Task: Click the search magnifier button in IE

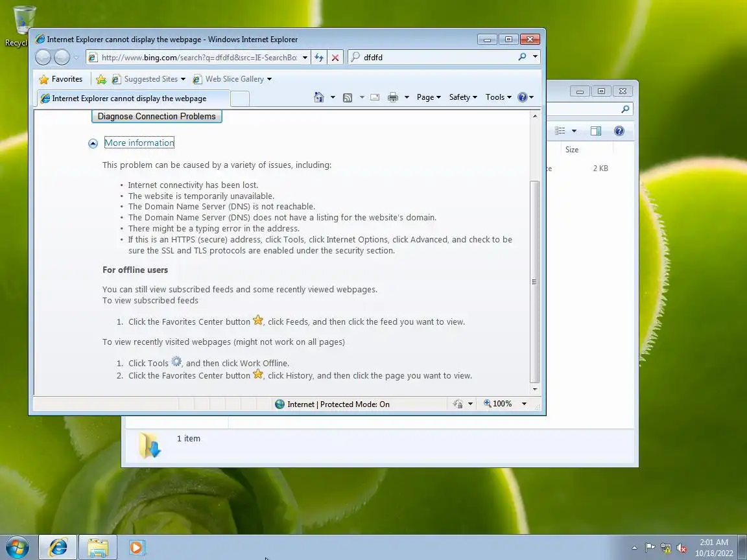Action: 522,57
